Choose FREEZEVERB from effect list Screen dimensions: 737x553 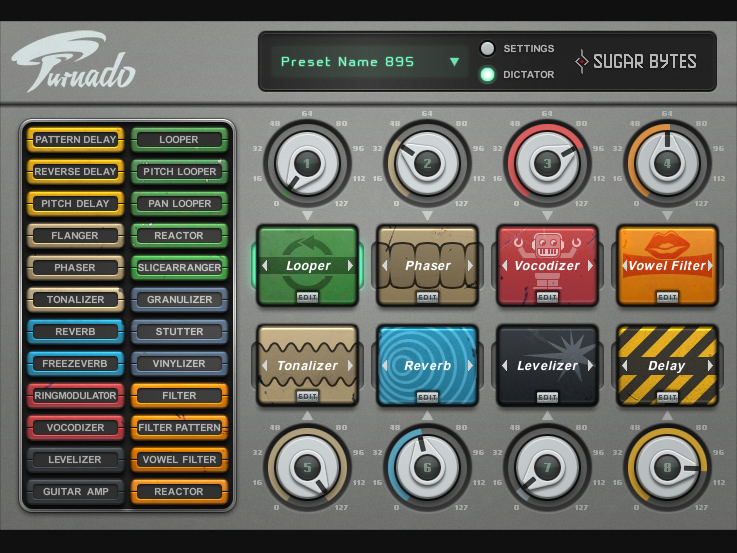(x=75, y=363)
